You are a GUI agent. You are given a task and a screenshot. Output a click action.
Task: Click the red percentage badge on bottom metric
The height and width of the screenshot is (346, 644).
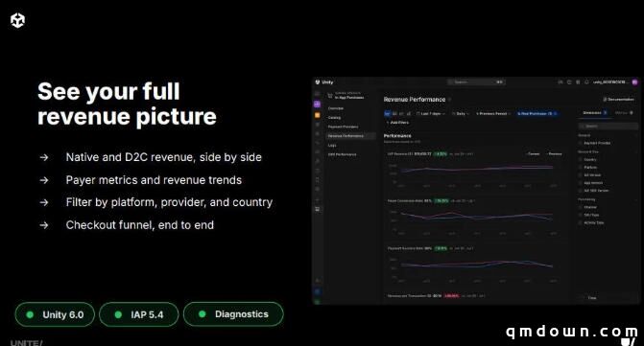tap(451, 295)
